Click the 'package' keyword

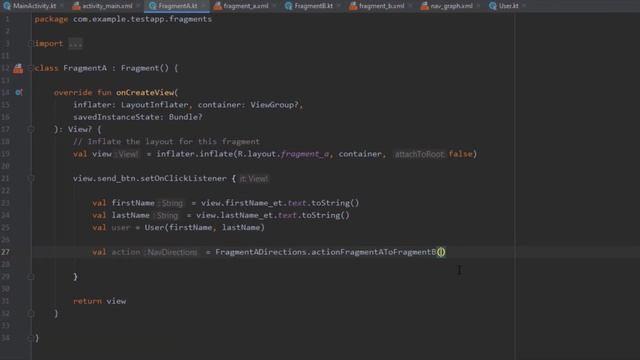pos(51,19)
